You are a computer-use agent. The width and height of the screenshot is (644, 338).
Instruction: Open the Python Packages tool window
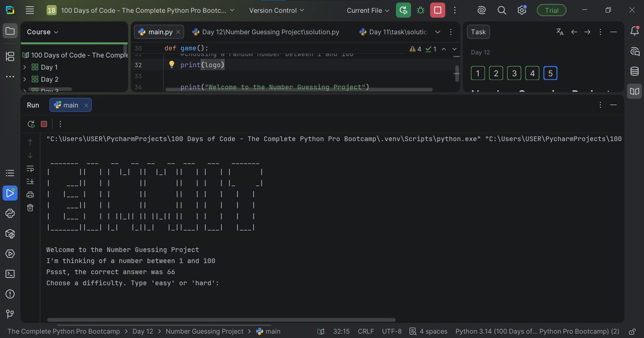pos(10,233)
